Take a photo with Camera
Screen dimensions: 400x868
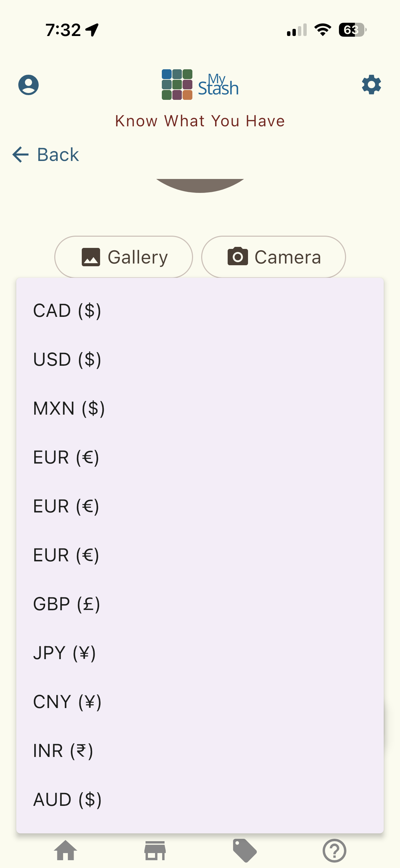[273, 257]
